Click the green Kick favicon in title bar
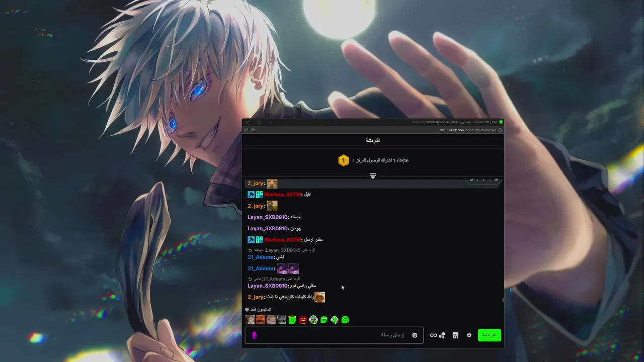The width and height of the screenshot is (644, 362). click(x=501, y=122)
